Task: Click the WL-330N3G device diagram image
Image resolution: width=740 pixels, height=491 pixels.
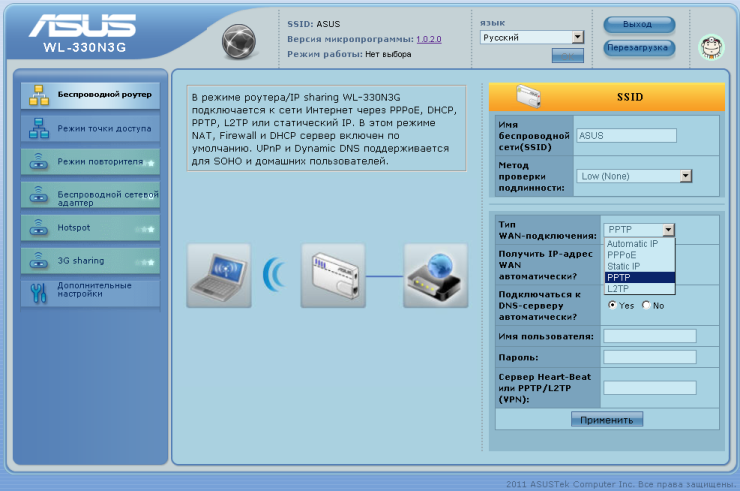Action: [333, 276]
